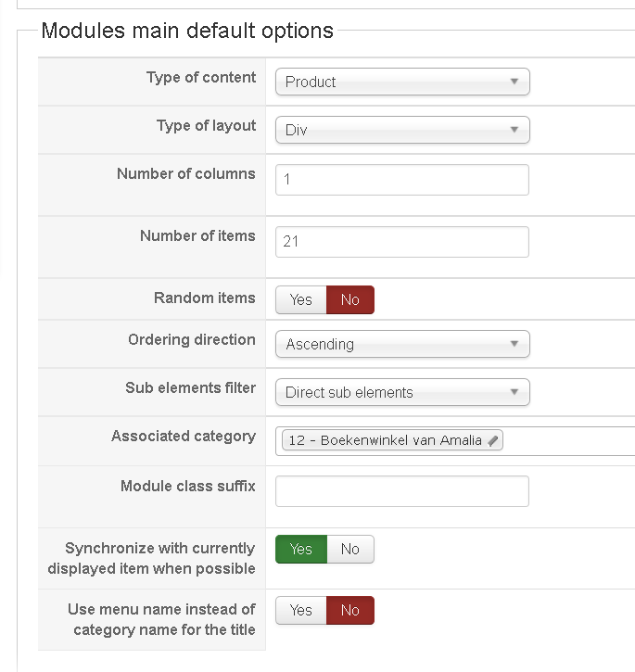Click the Module class suffix label
This screenshot has height=672, width=635.
pyautogui.click(x=188, y=487)
